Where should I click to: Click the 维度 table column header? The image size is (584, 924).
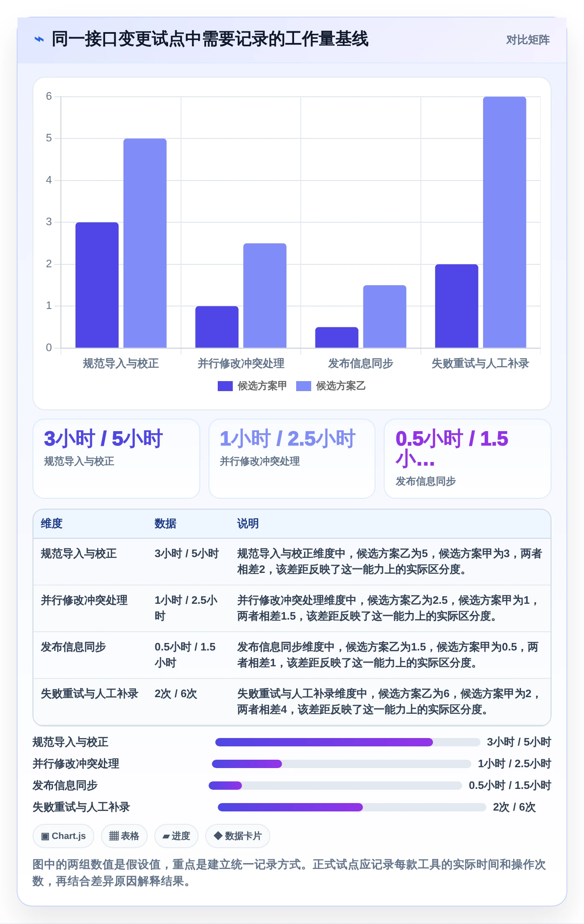coord(52,524)
